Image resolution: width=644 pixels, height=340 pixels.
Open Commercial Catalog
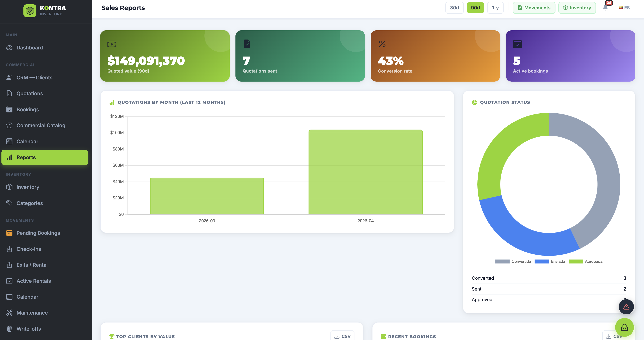coord(45,126)
